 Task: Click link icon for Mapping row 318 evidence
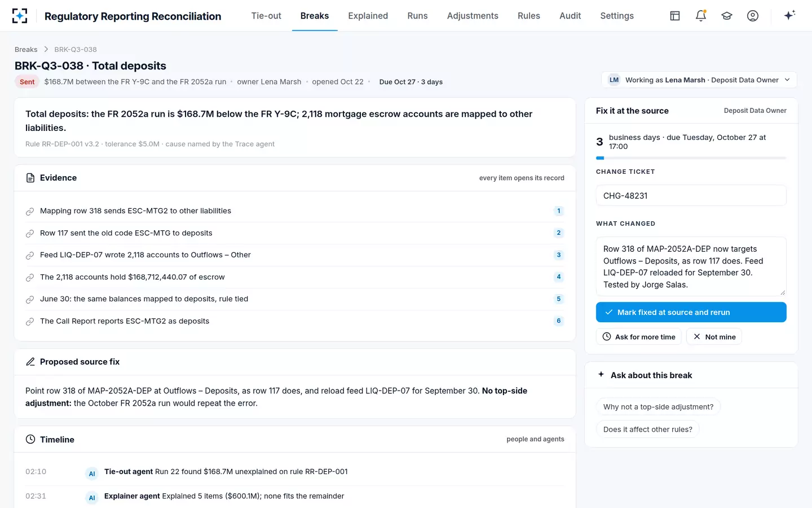tap(30, 211)
